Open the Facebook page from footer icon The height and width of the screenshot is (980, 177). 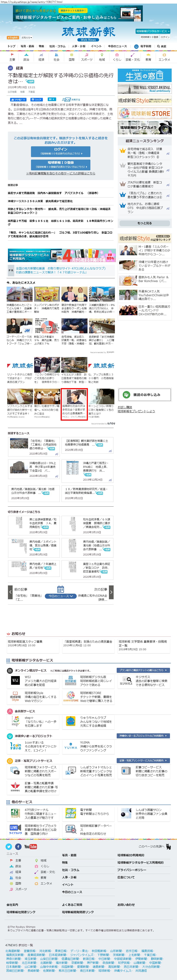pos(18,846)
